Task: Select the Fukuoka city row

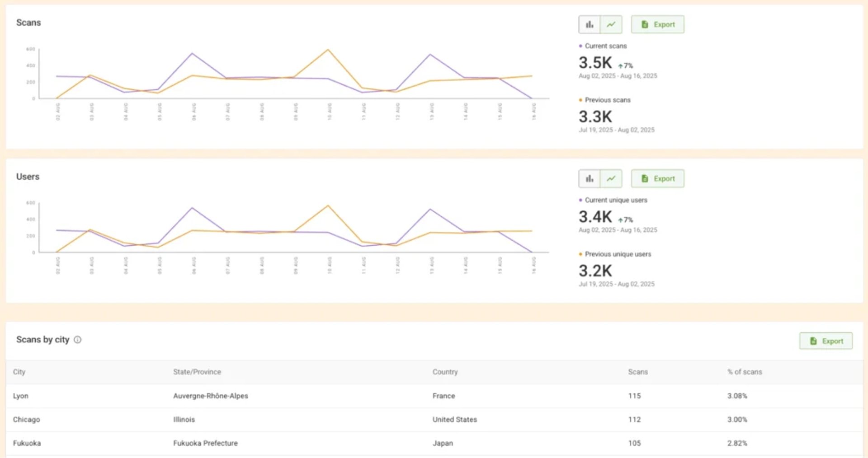Action: pos(434,443)
